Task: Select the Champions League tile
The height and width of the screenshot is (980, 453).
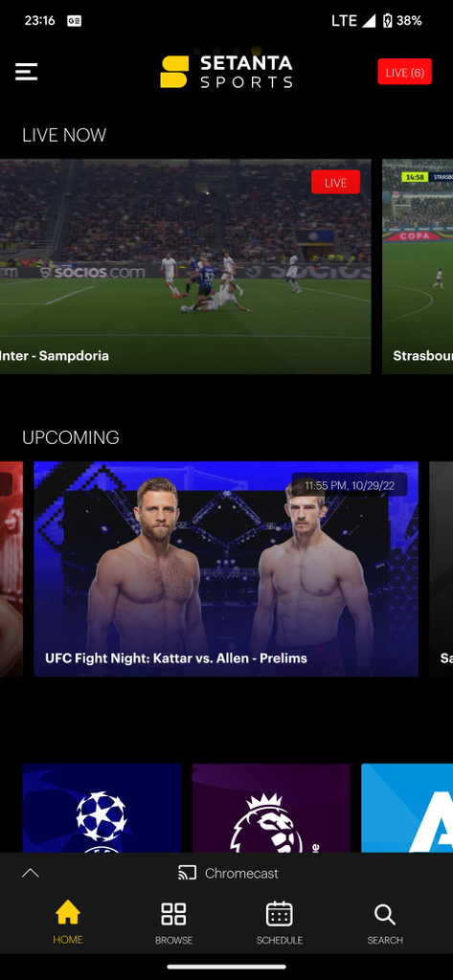Action: (x=102, y=808)
